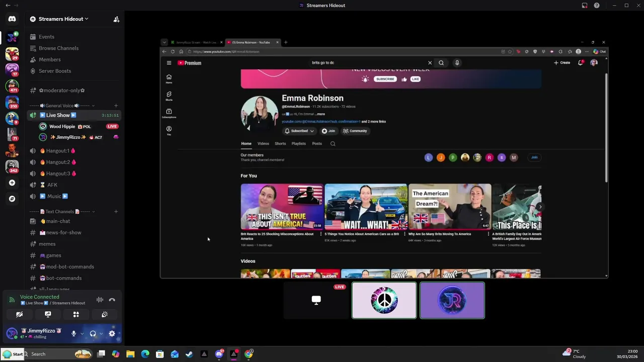The width and height of the screenshot is (644, 362).
Task: Open Discord user settings gear
Action: click(x=112, y=333)
